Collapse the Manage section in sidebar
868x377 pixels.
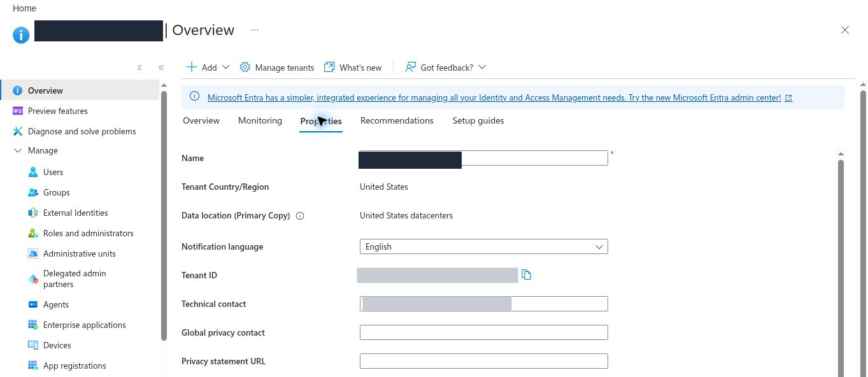[18, 151]
